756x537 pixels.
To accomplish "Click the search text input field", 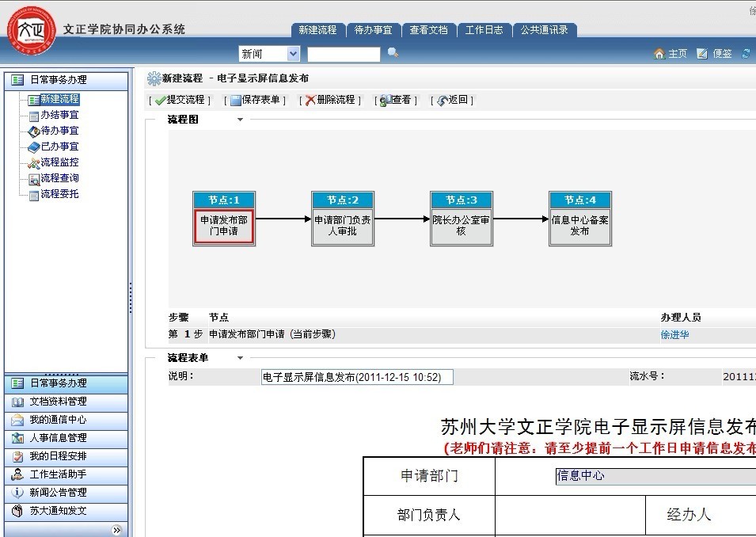I will click(x=344, y=54).
